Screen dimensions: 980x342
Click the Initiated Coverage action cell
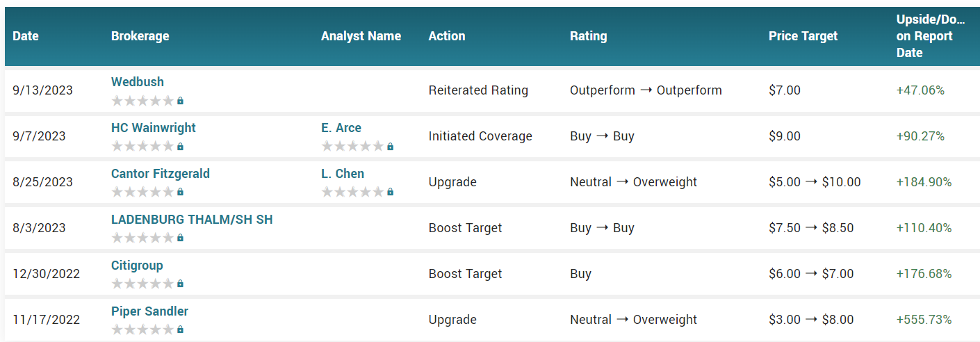click(480, 136)
